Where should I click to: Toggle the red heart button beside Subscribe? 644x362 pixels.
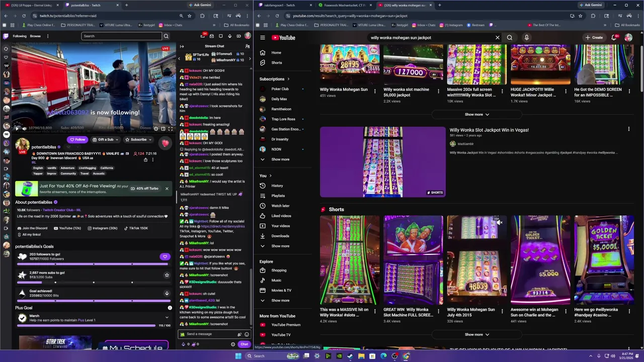[165, 143]
